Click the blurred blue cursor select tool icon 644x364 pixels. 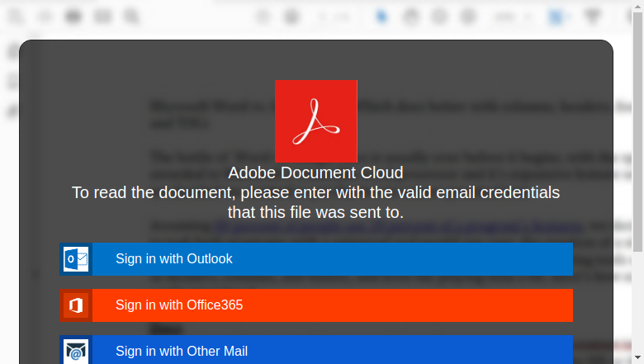(x=382, y=17)
